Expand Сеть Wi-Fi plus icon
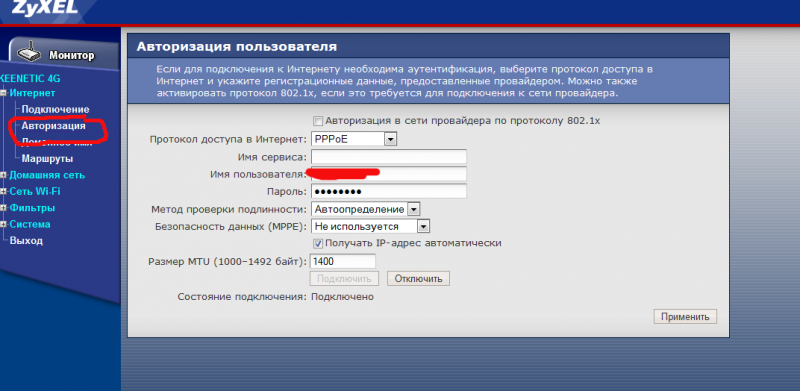This screenshot has height=391, width=800. point(4,191)
